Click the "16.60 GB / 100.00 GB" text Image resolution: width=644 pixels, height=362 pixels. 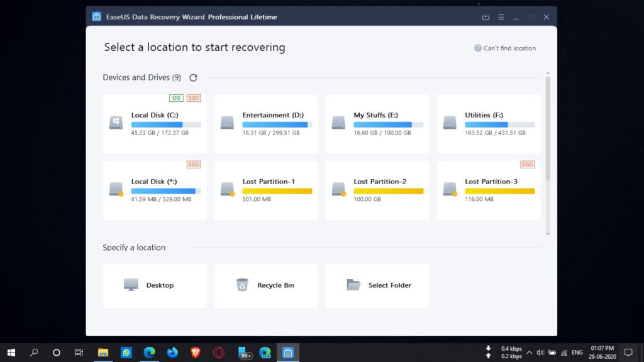[x=382, y=133]
